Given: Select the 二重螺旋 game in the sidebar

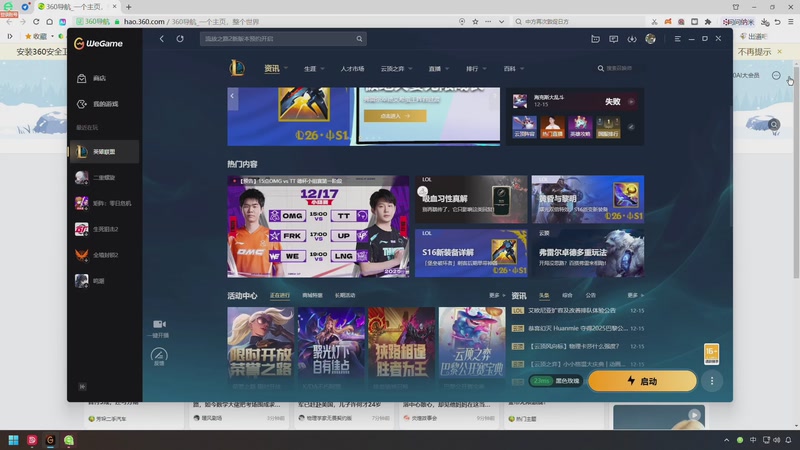Looking at the screenshot, I should coord(104,178).
